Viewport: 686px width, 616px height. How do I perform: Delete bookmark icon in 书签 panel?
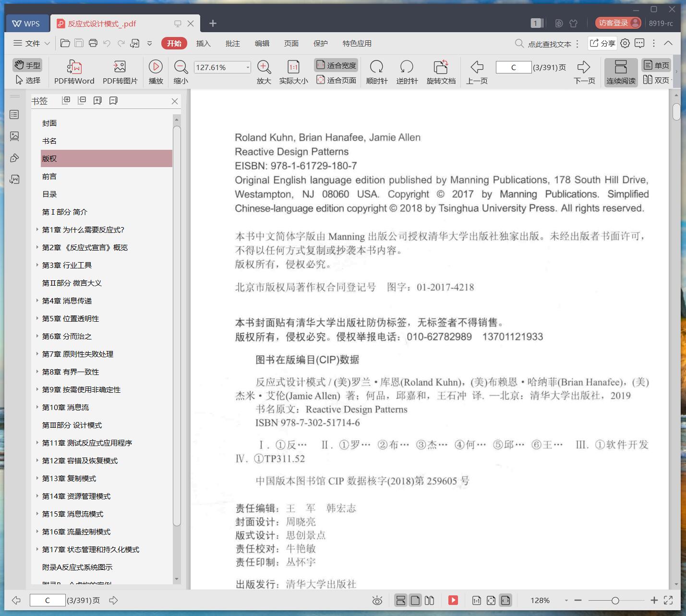[113, 100]
